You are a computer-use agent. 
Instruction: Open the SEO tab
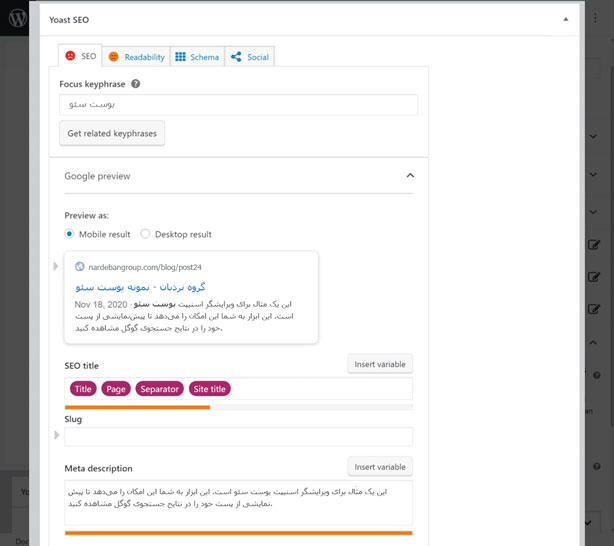[80, 56]
